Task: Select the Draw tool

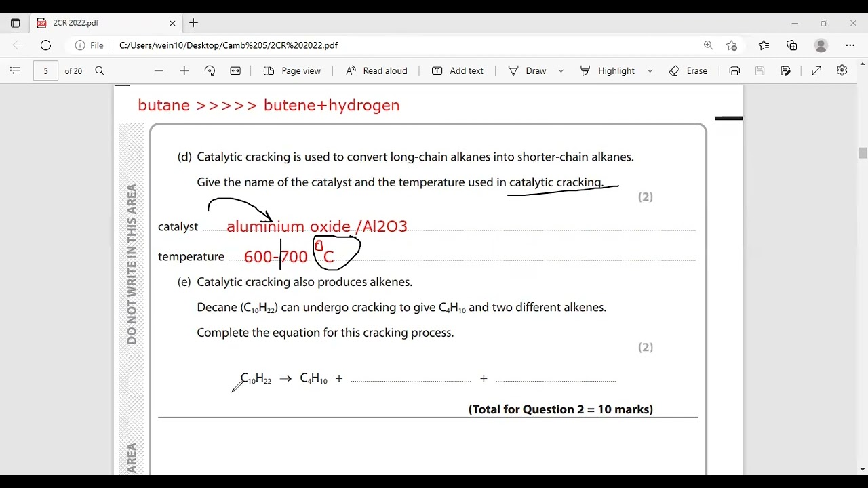Action: 528,70
